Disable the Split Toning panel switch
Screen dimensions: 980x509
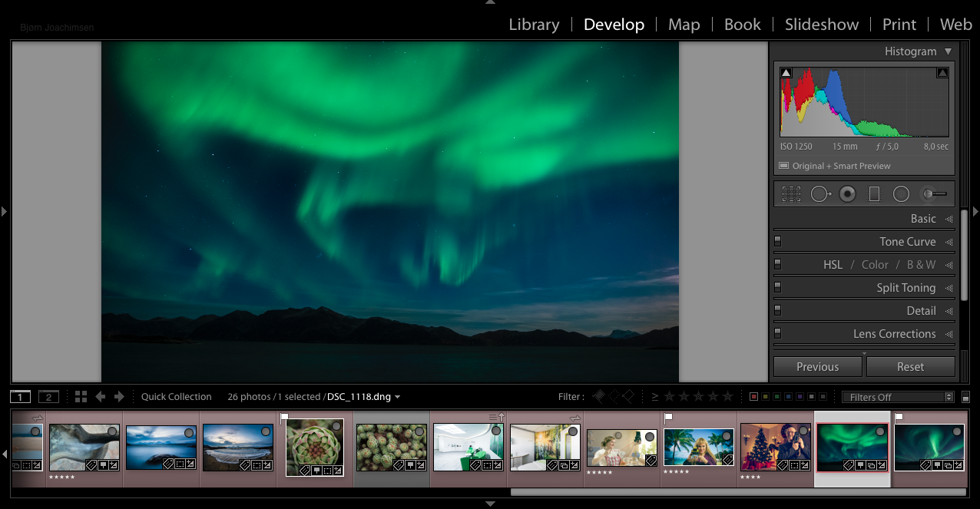click(x=777, y=287)
